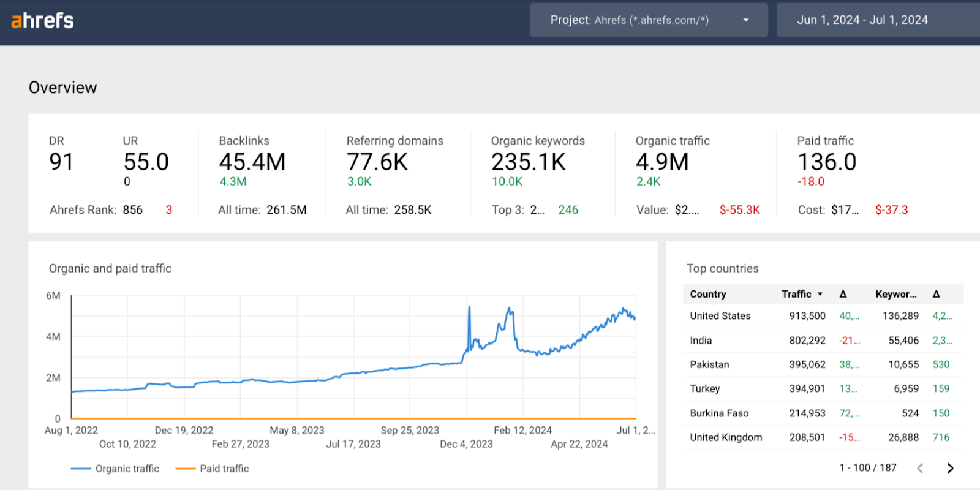Screen dimensions: 980x490
Task: Go to previous page of countries
Action: 920,469
